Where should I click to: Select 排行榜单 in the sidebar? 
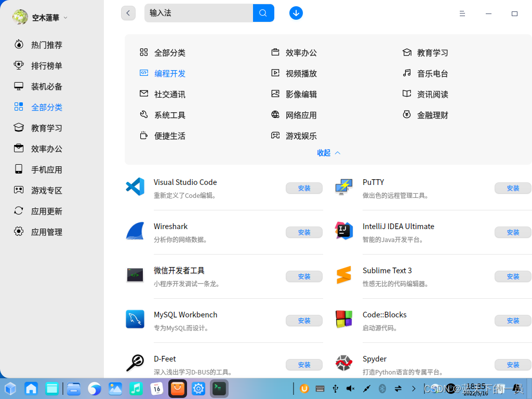pyautogui.click(x=38, y=65)
